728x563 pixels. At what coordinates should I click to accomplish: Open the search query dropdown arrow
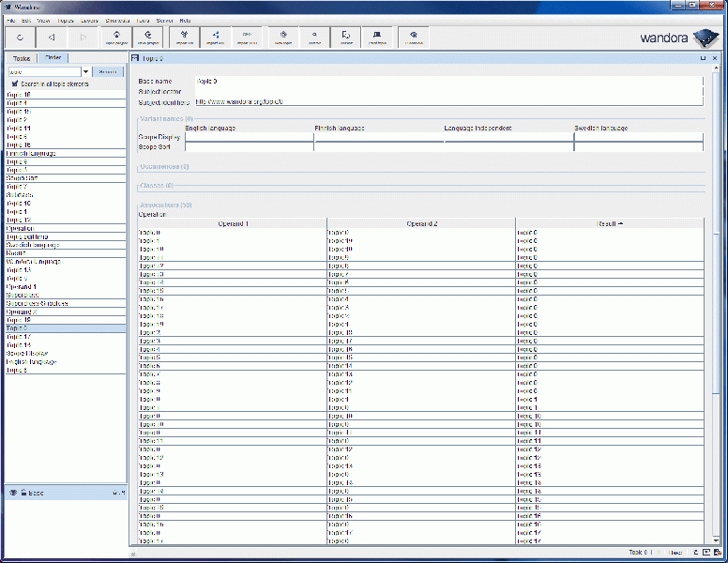pos(86,71)
